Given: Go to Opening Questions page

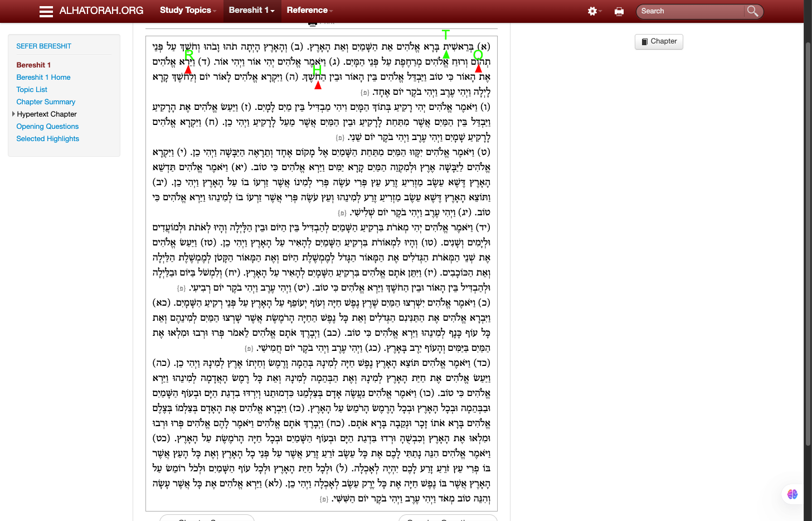Looking at the screenshot, I should tap(47, 126).
